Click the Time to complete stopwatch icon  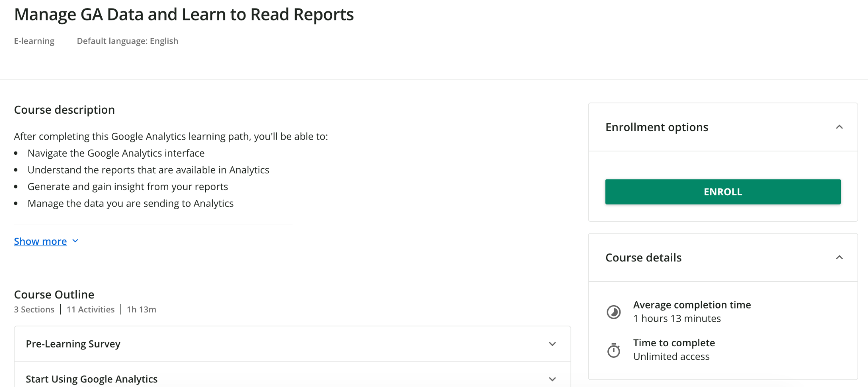tap(614, 351)
